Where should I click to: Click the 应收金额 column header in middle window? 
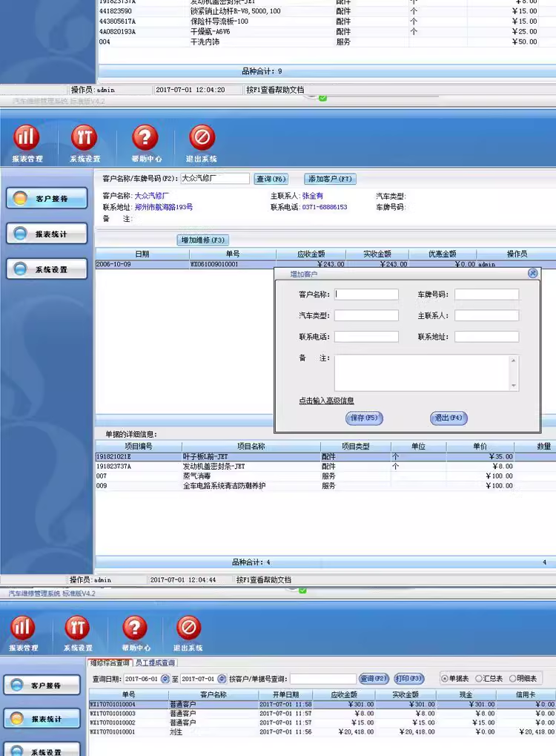pos(311,254)
